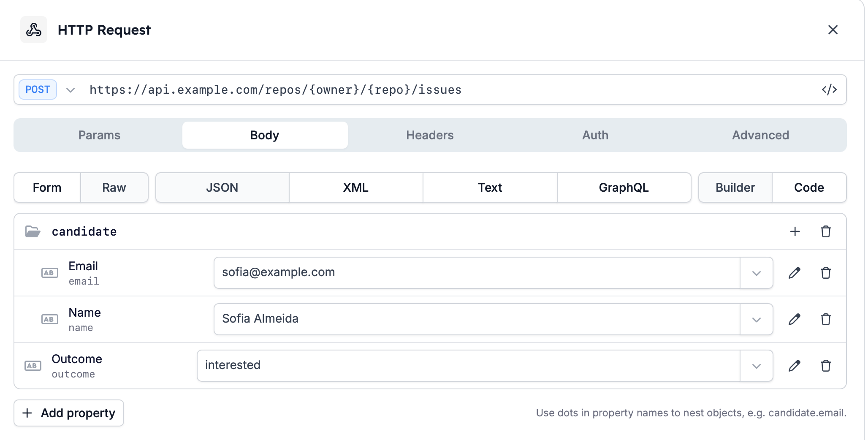Toggle code view icon in URL bar
Image resolution: width=868 pixels, height=440 pixels.
[x=829, y=90]
